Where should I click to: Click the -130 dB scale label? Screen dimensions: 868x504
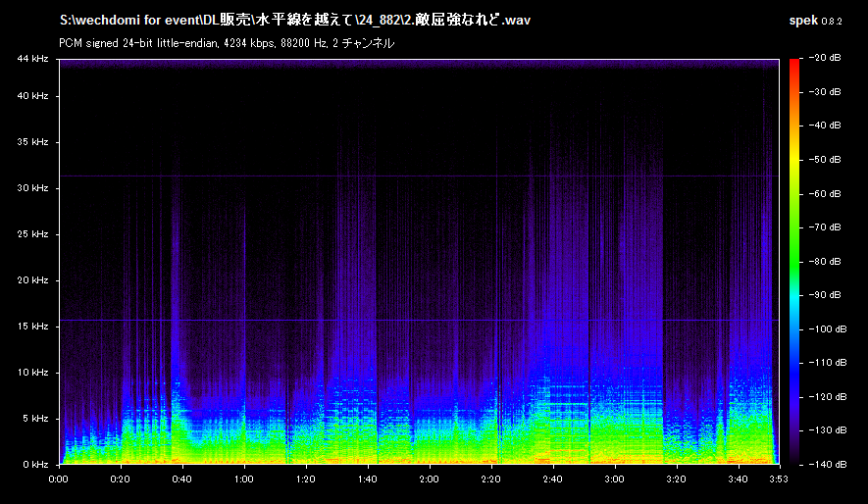point(828,430)
